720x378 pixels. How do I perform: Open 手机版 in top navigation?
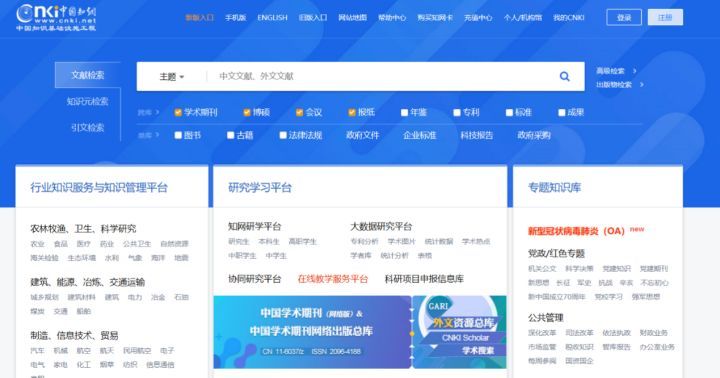point(235,17)
